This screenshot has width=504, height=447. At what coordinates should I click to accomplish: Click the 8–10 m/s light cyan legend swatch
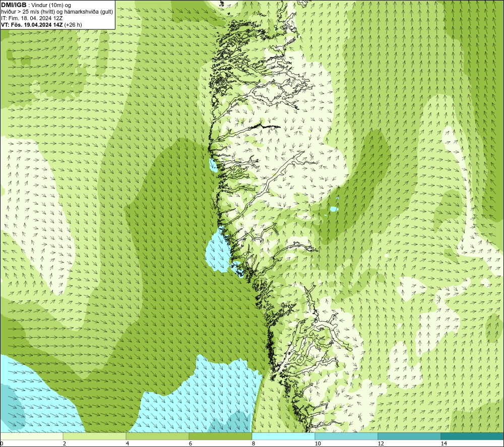pos(283,436)
